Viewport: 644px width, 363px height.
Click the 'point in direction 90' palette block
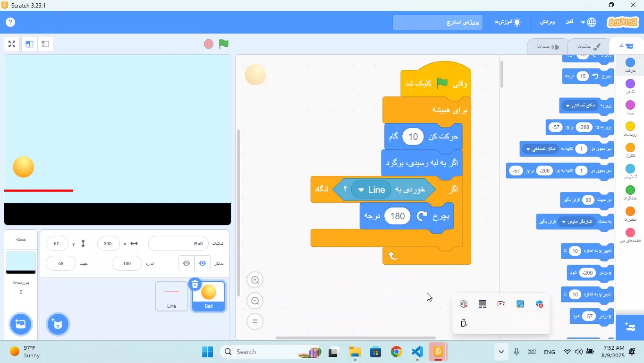pos(587,200)
